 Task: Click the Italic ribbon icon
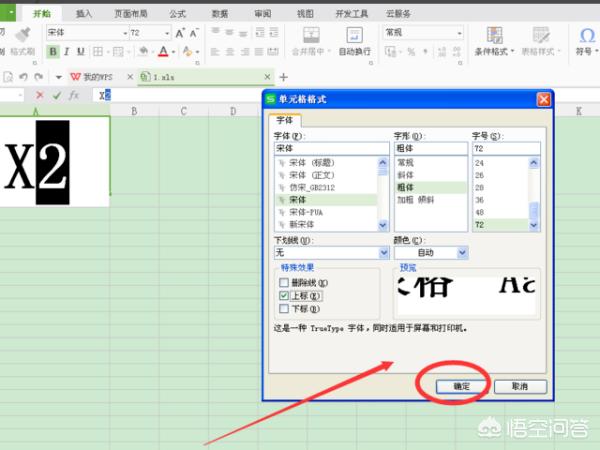[x=67, y=52]
